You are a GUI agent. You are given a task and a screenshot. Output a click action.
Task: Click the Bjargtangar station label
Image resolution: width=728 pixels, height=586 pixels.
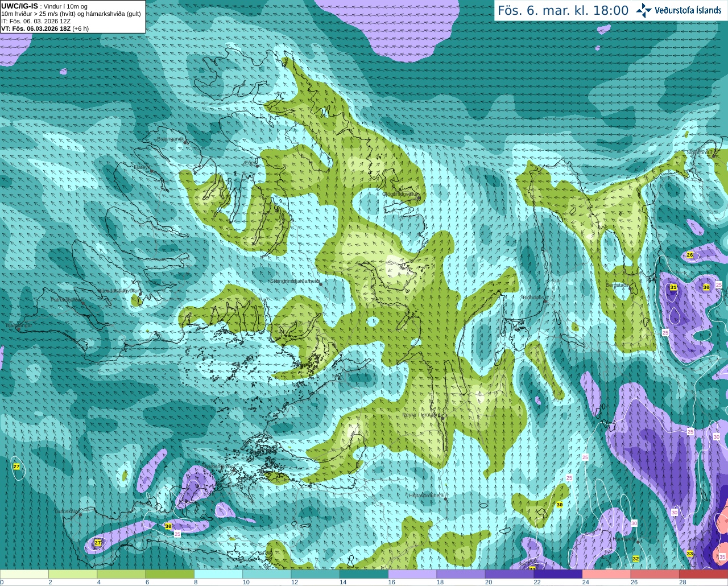coord(19,325)
